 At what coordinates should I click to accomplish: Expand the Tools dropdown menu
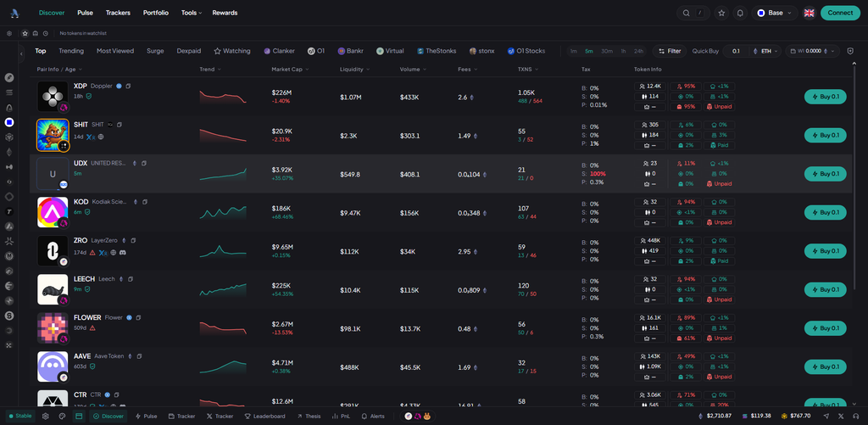coord(192,13)
